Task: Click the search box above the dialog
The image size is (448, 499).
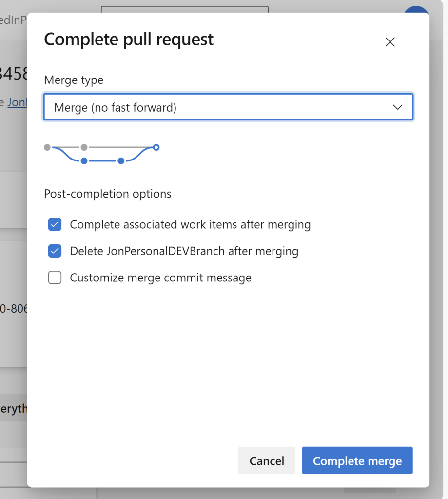Action: (184, 9)
